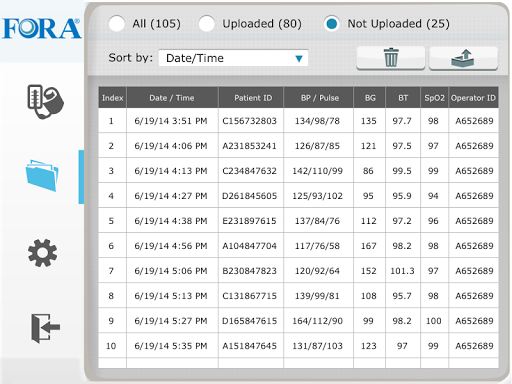Click blood glucose value 135
Viewport: 512px width, 384px height.
coord(369,121)
